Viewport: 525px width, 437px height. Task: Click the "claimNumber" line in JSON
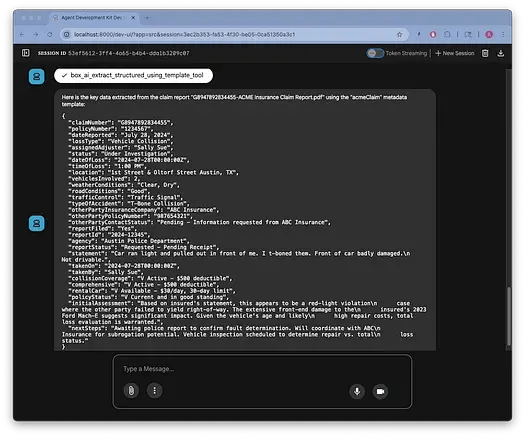121,123
